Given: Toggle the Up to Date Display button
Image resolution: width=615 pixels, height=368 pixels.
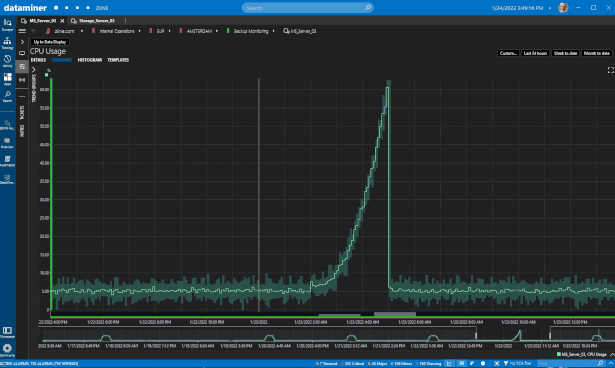Looking at the screenshot, I should tap(50, 42).
